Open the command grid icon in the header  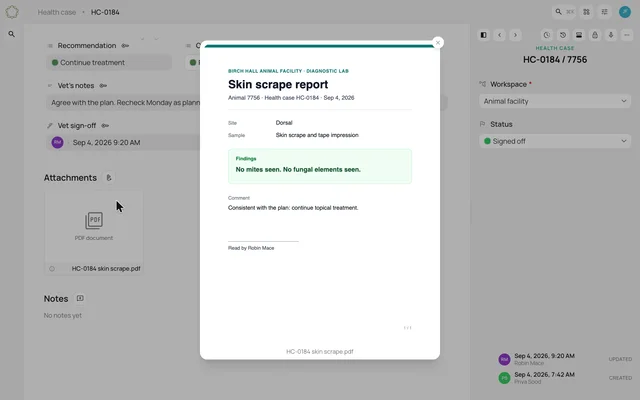point(587,12)
